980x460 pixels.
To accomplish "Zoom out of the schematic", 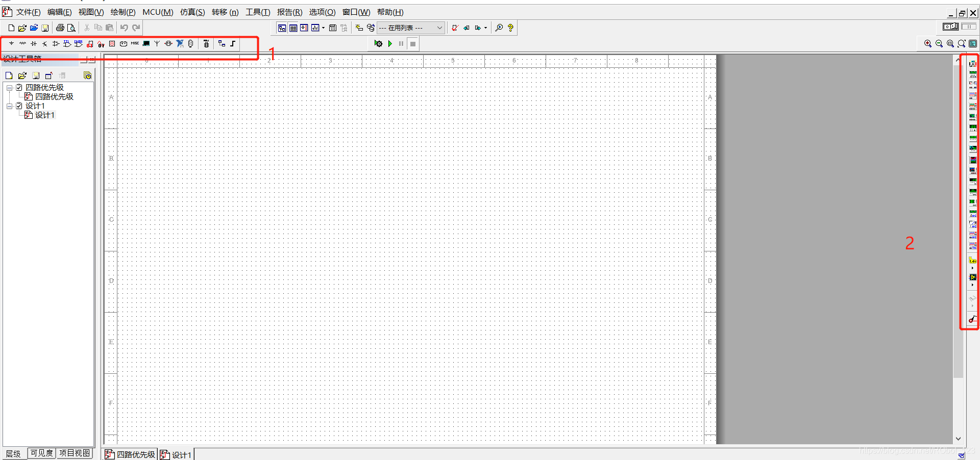I will (x=939, y=44).
